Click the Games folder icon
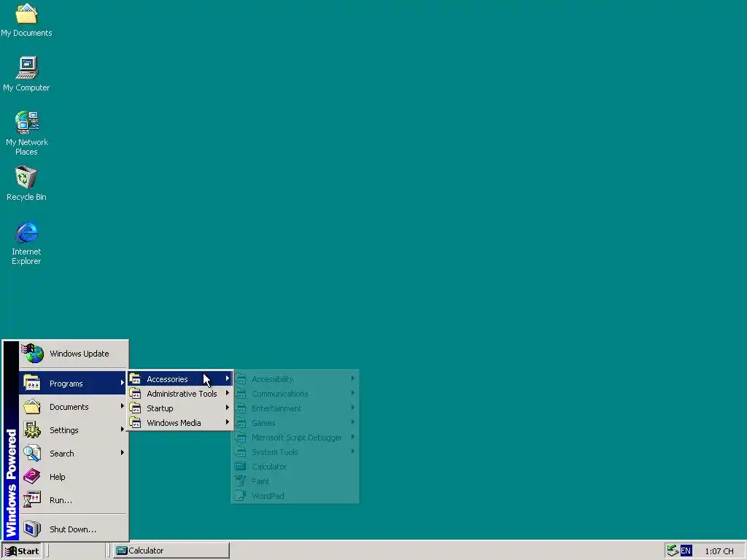 (241, 422)
